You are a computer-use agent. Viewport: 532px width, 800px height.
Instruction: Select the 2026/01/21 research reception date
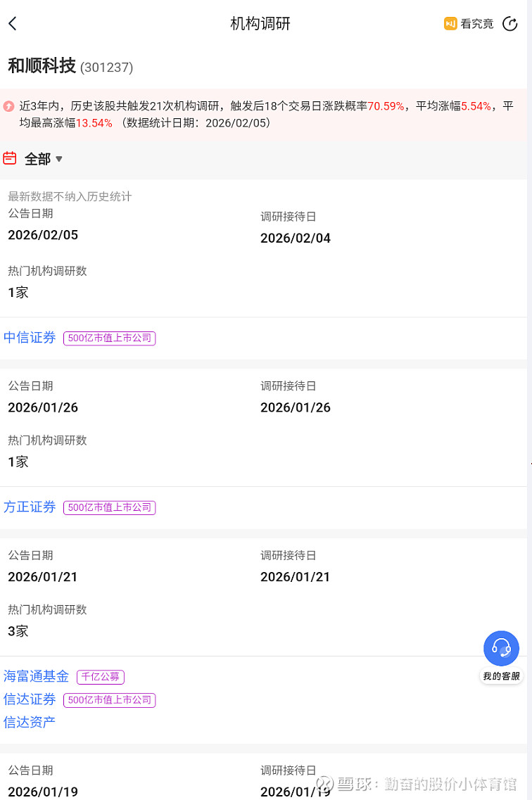point(295,577)
